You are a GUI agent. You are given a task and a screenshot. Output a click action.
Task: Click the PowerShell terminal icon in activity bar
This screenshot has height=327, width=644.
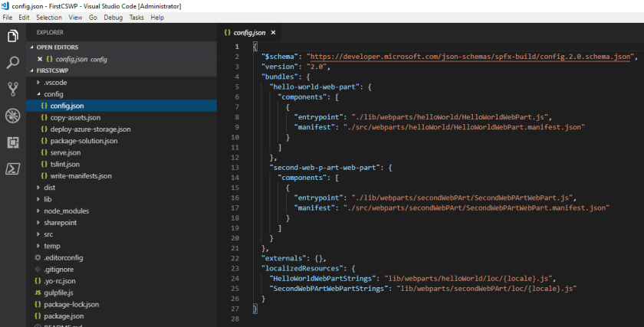click(12, 169)
